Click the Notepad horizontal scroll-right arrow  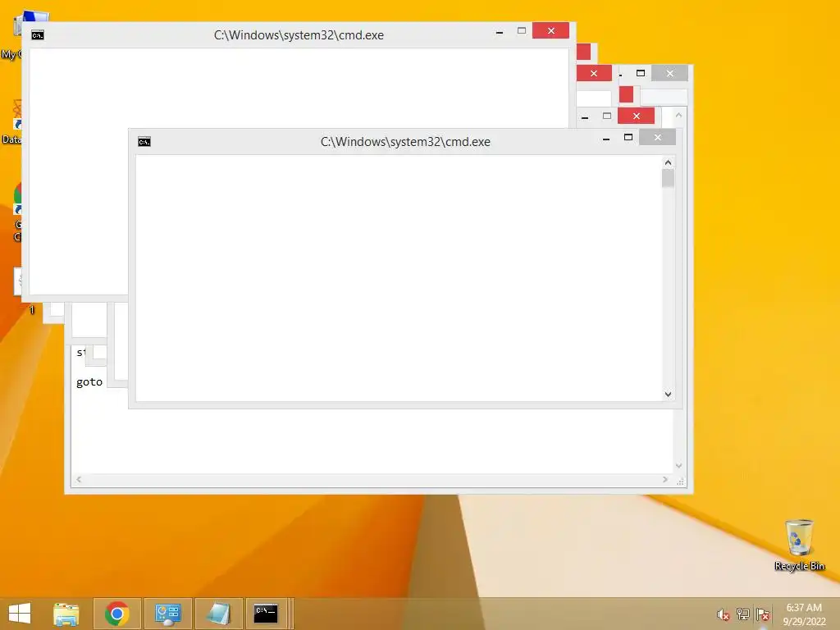[664, 479]
